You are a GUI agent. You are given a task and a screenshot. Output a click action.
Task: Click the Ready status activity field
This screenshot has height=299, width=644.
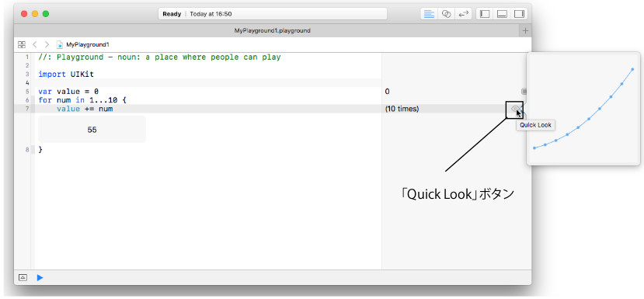click(273, 14)
